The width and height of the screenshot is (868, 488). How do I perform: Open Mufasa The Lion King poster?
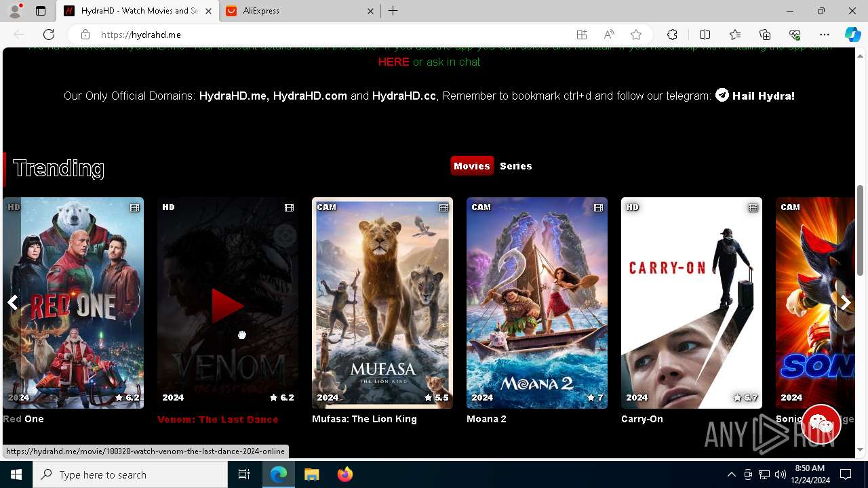382,303
